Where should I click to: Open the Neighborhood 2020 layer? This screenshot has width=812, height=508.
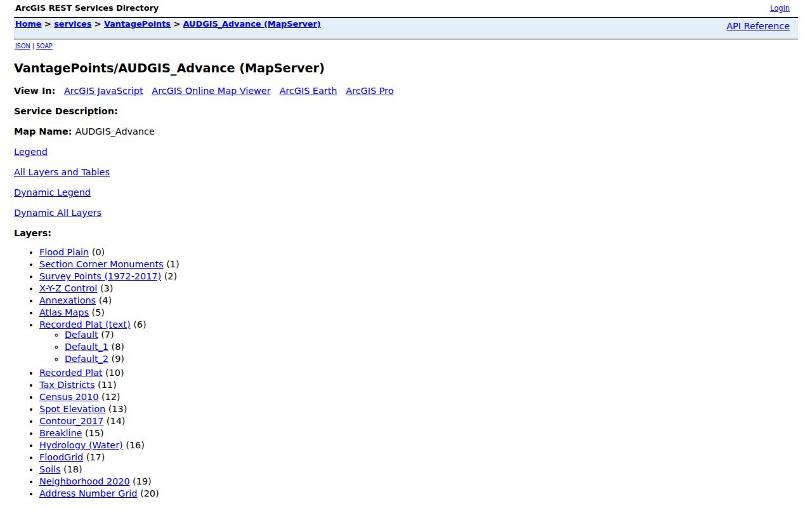pos(84,481)
